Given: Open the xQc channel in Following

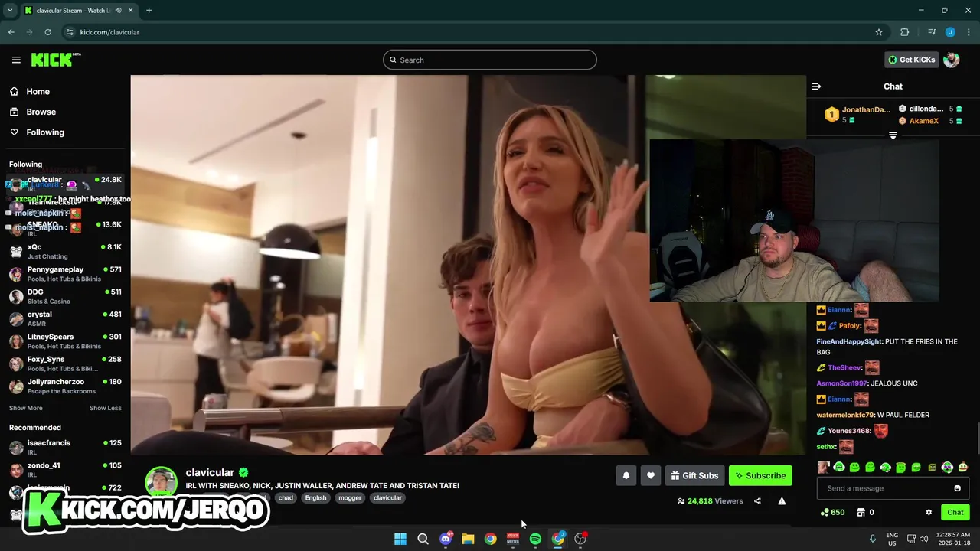Looking at the screenshot, I should click(65, 251).
